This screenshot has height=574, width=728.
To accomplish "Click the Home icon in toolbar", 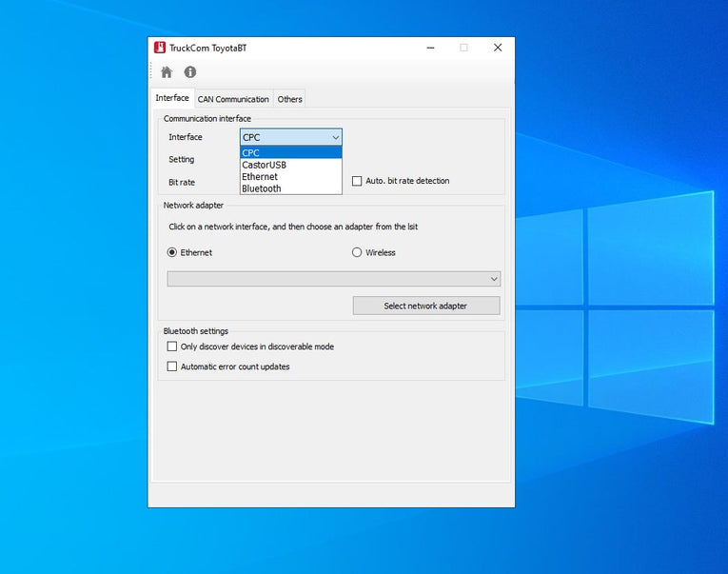I will pyautogui.click(x=167, y=72).
